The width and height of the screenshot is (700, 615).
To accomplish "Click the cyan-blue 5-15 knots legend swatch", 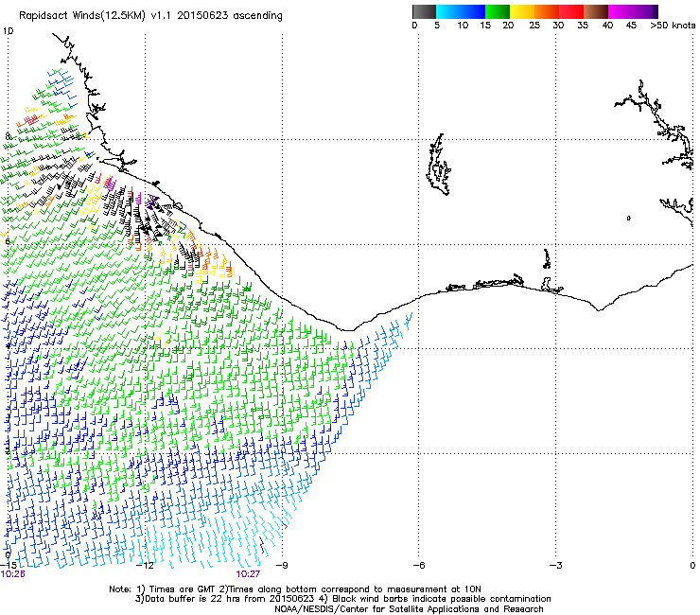I will tap(461, 11).
